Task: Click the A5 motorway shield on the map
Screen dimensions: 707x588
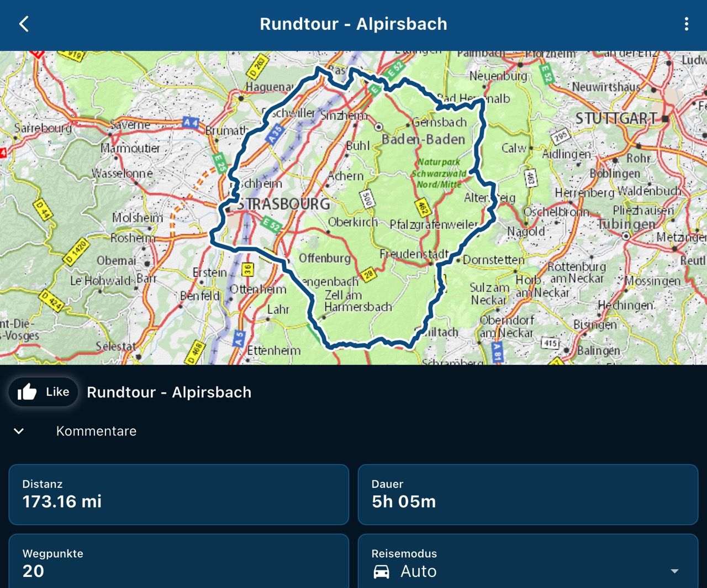Action: [239, 338]
